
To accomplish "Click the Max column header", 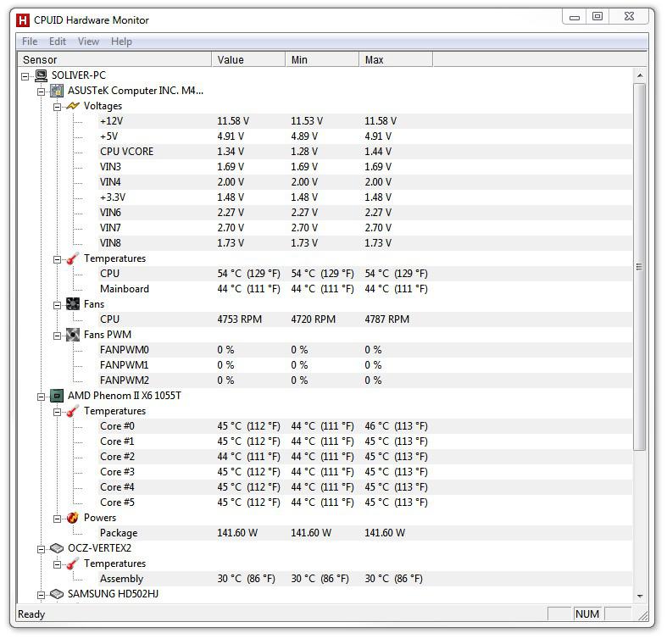I will click(396, 59).
